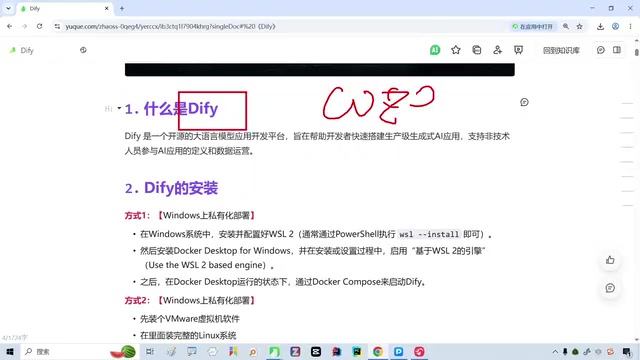This screenshot has width=640, height=360.
Task: Start presentation mode icon in header
Action: [x=518, y=50]
